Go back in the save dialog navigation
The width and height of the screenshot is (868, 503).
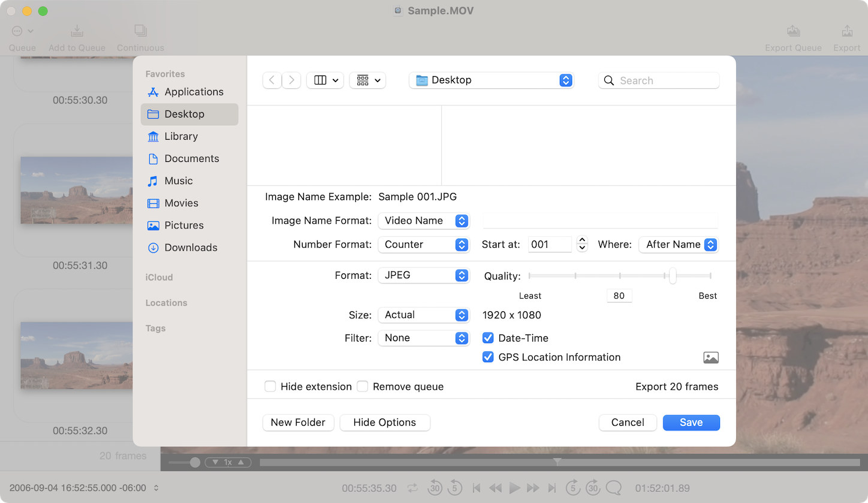pyautogui.click(x=272, y=80)
